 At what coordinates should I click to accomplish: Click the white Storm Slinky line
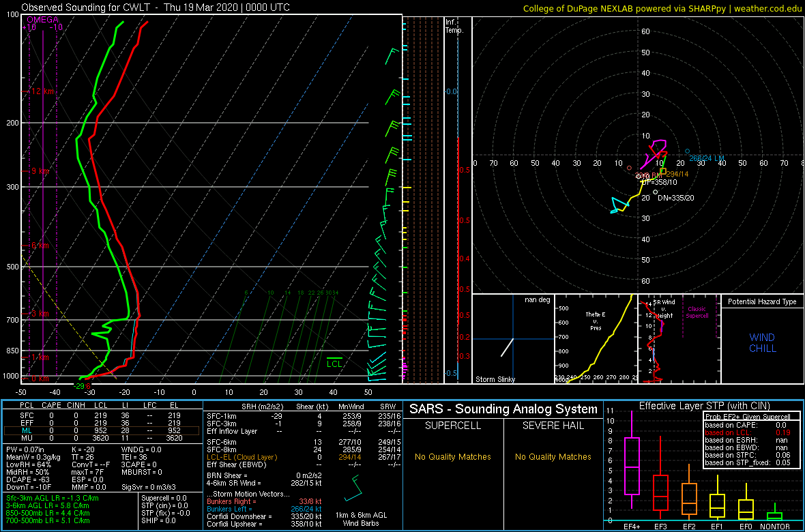508,347
